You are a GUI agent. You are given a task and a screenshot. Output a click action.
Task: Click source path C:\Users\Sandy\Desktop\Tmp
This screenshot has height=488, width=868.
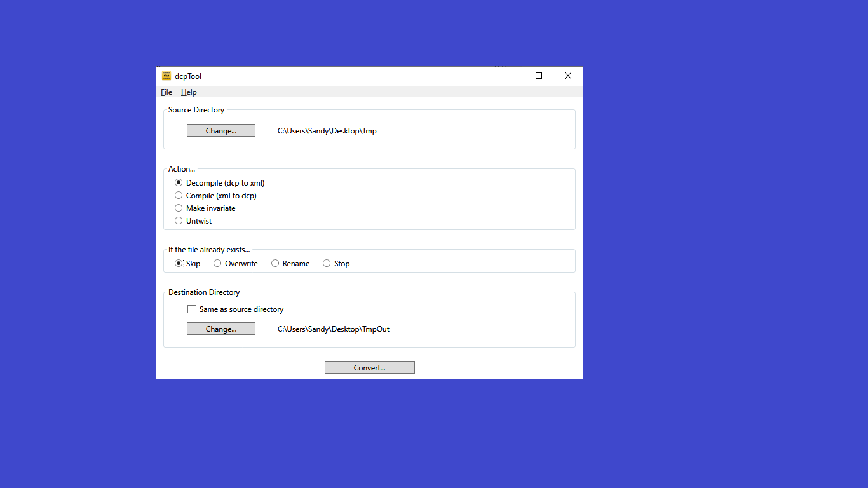(x=327, y=131)
